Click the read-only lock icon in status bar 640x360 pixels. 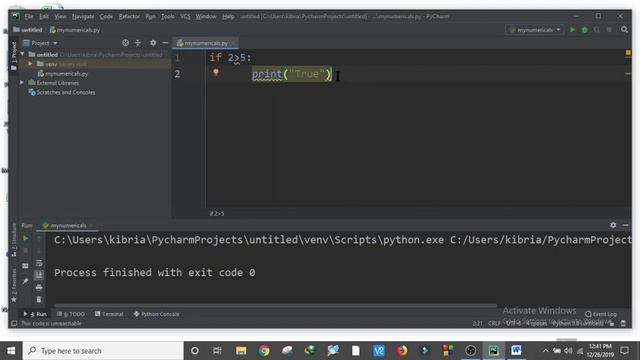tap(611, 323)
